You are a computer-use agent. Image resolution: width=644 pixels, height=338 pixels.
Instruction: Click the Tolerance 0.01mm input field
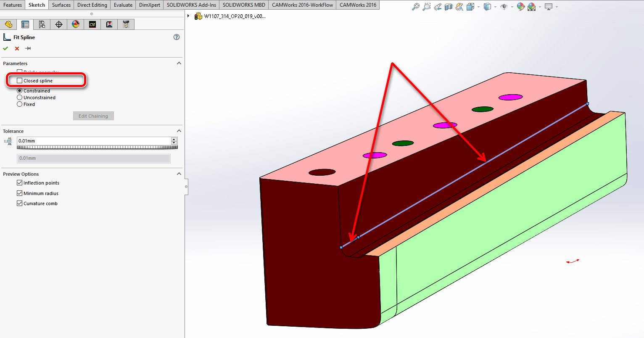(x=93, y=141)
